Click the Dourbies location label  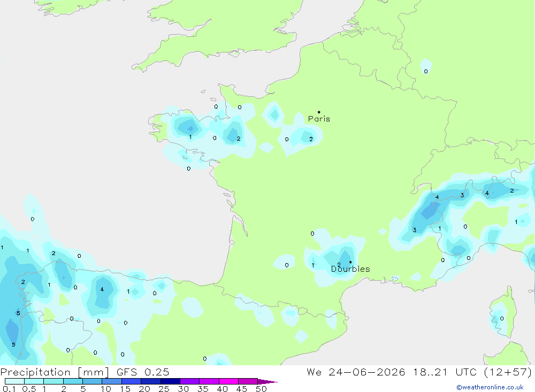click(x=350, y=269)
